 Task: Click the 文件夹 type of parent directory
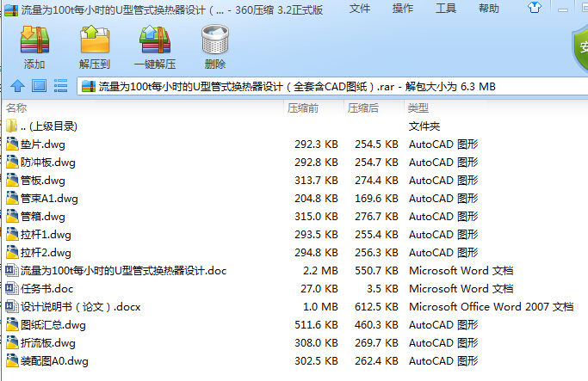[x=424, y=126]
